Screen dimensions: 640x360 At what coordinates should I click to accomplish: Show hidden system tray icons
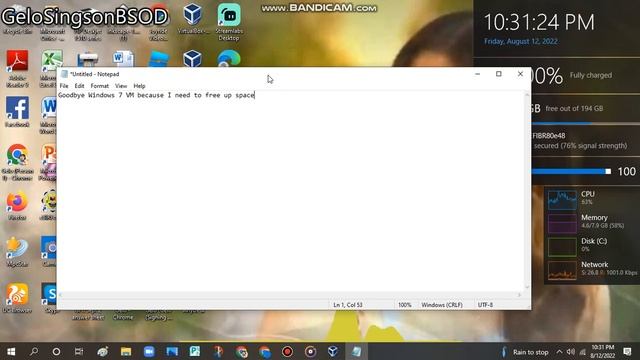(x=559, y=352)
